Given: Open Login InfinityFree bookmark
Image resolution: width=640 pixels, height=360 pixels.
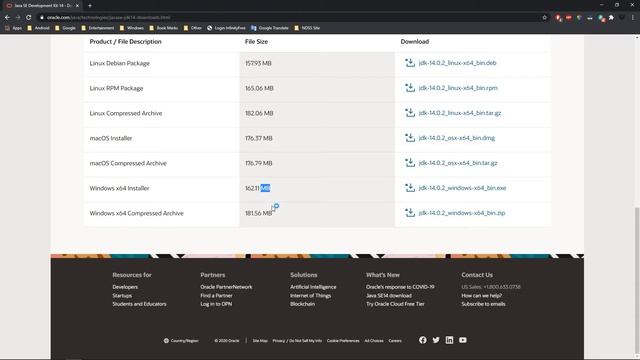Looking at the screenshot, I should tap(226, 28).
